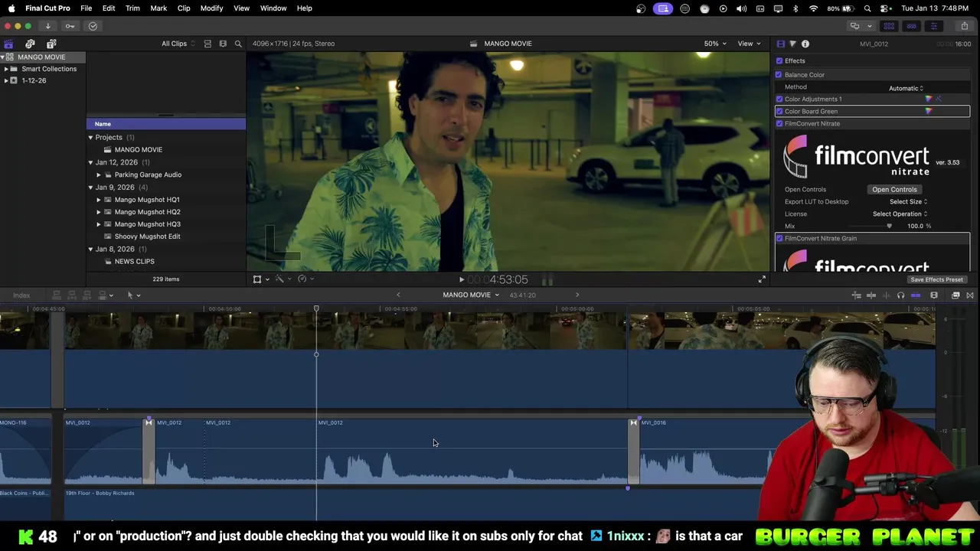This screenshot has height=551, width=980.
Task: Open the 50% zoom dropdown
Action: click(715, 44)
